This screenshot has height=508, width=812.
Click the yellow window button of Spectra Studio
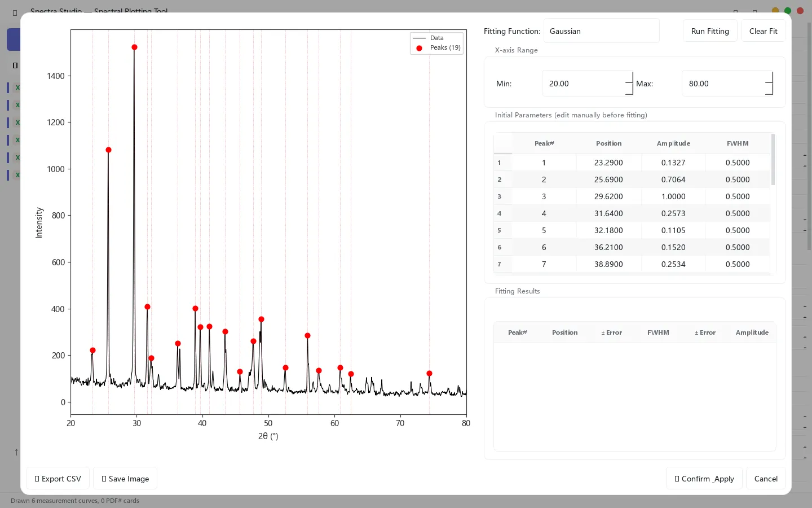click(775, 11)
